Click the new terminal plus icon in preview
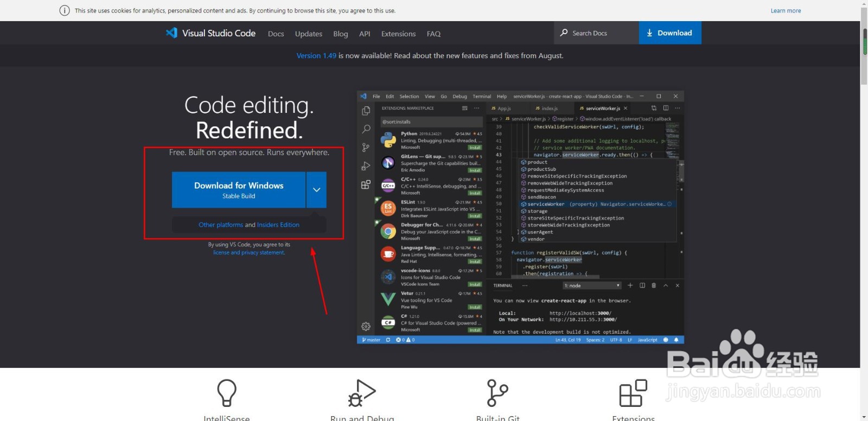This screenshot has width=868, height=421. [x=630, y=285]
